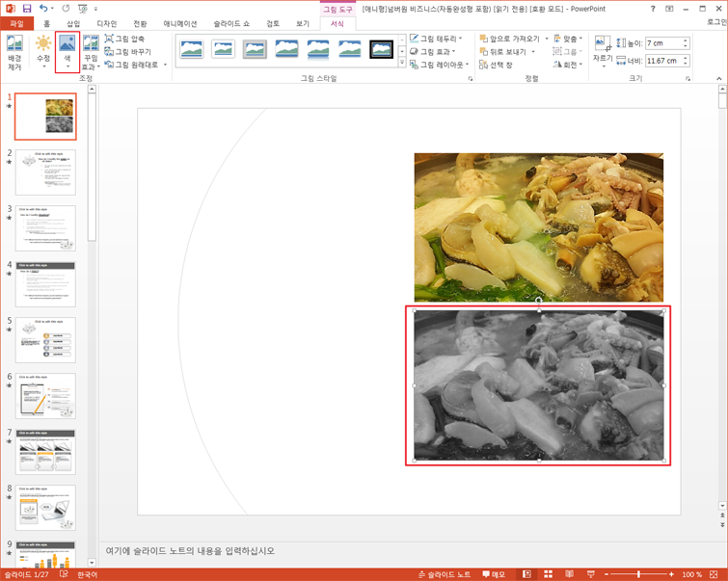Viewport: 728px width, 581px height.
Task: Click the Save icon in quick access toolbar
Action: pyautogui.click(x=27, y=9)
